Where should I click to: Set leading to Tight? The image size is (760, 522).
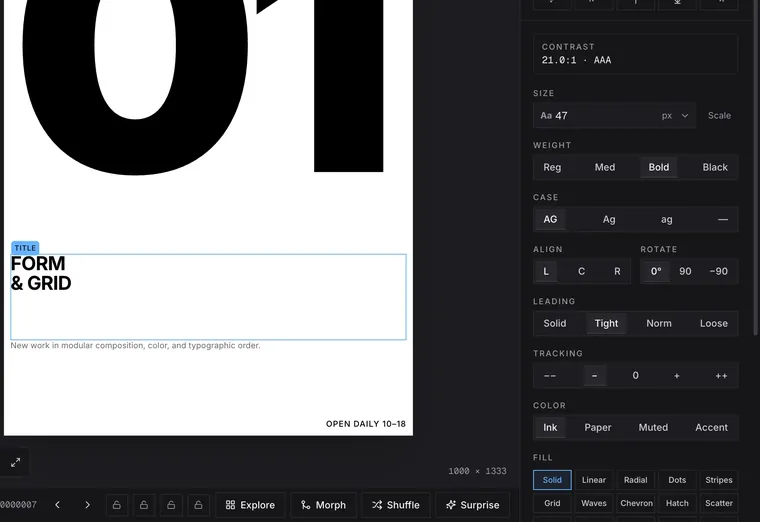point(606,323)
